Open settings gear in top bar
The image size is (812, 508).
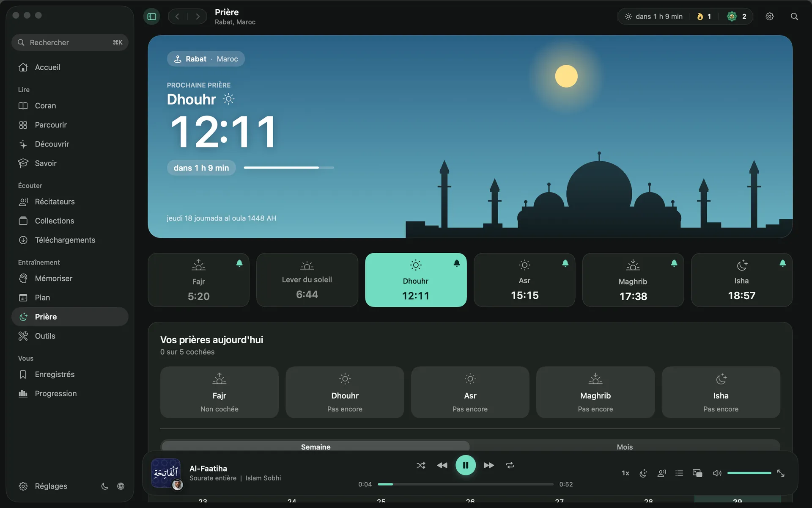point(770,17)
